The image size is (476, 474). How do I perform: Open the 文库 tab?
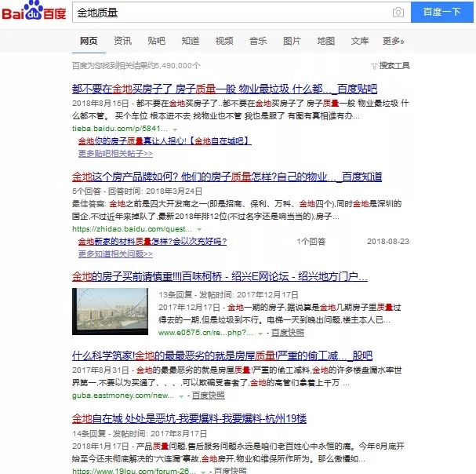pyautogui.click(x=360, y=41)
